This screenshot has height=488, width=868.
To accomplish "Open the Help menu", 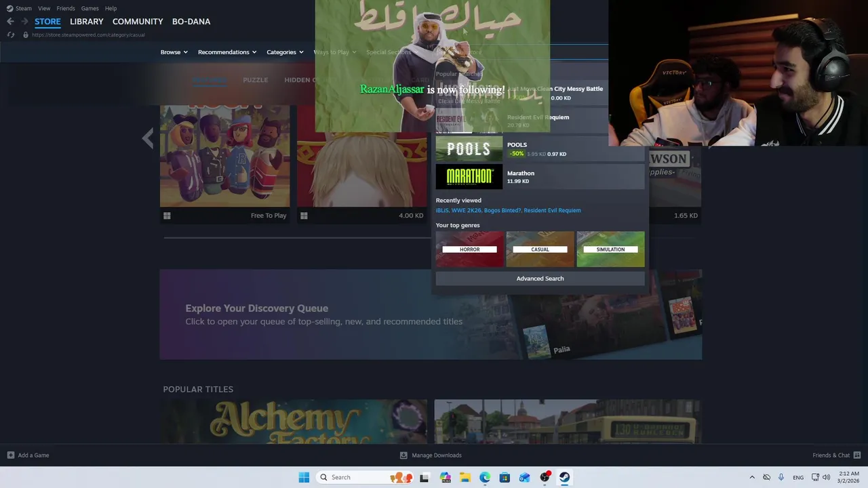I will point(111,8).
